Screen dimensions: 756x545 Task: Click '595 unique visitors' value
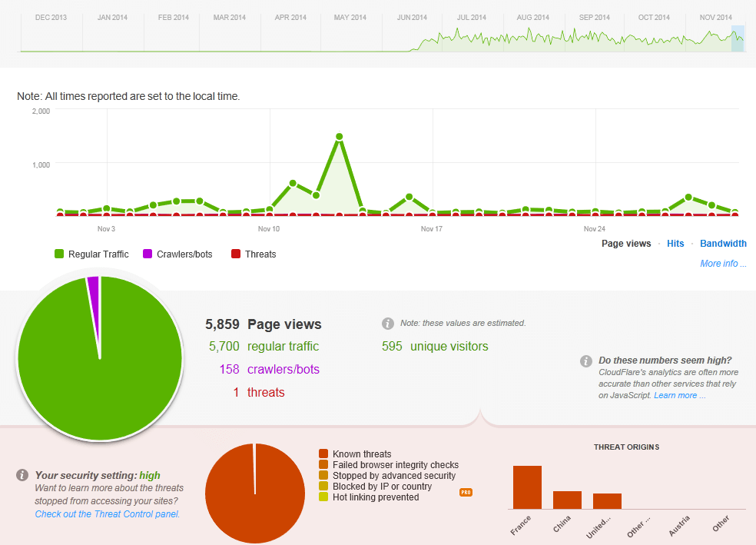[435, 346]
